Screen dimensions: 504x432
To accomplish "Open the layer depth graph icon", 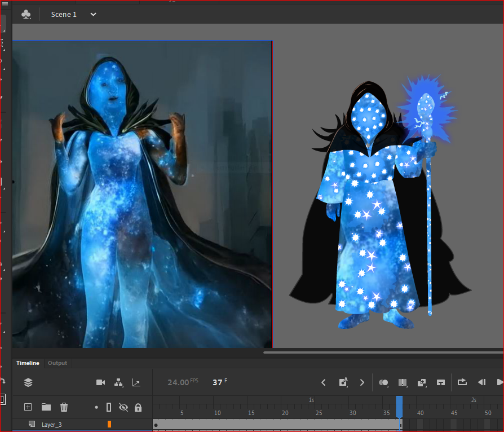I will click(x=136, y=382).
